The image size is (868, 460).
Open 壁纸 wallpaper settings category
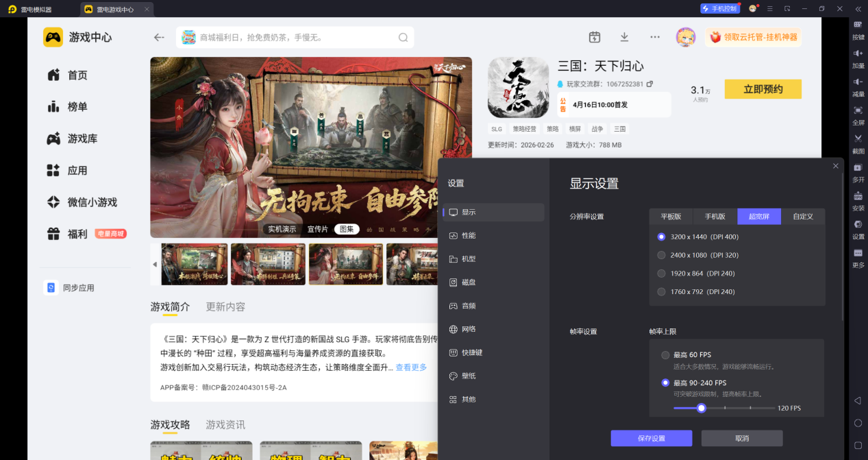493,376
